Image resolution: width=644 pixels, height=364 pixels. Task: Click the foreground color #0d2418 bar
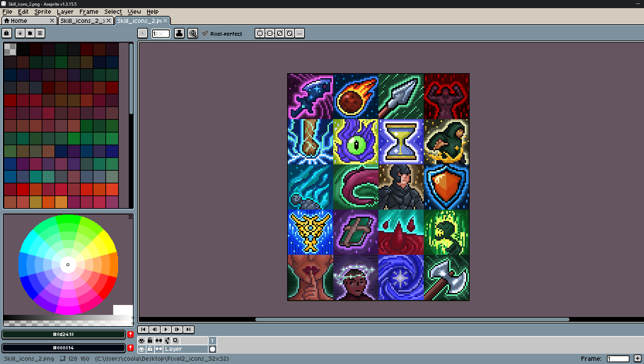(x=64, y=334)
